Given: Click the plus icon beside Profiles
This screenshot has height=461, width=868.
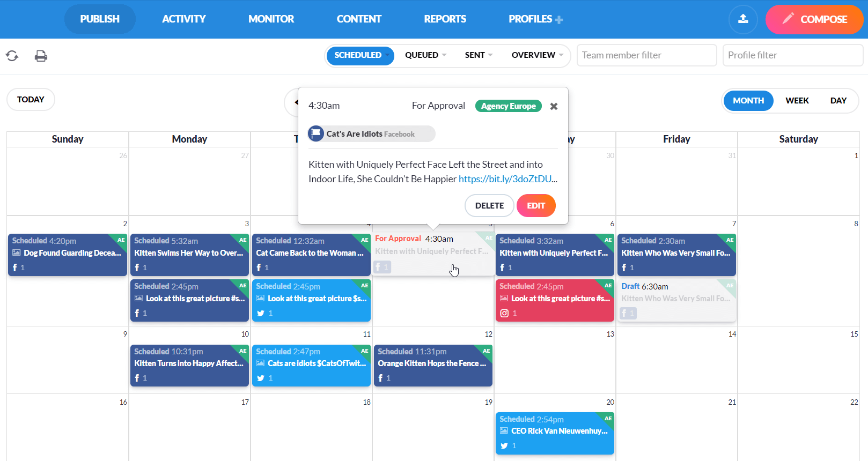Looking at the screenshot, I should point(559,20).
